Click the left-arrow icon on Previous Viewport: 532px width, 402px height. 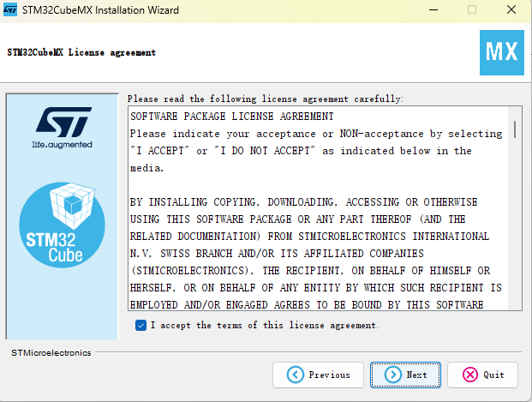coord(296,375)
